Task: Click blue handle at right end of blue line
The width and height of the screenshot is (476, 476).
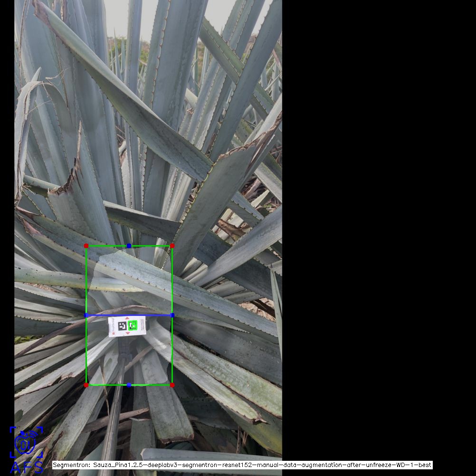Action: 172,315
